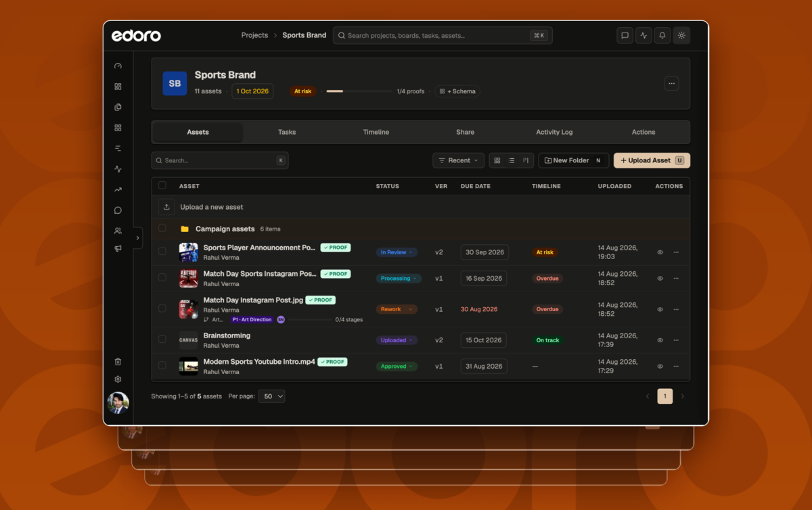Focus the global search projects field
This screenshot has width=812, height=510.
point(443,35)
